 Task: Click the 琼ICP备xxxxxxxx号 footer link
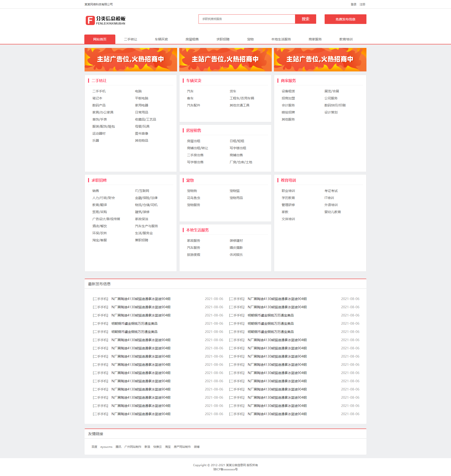click(x=225, y=469)
